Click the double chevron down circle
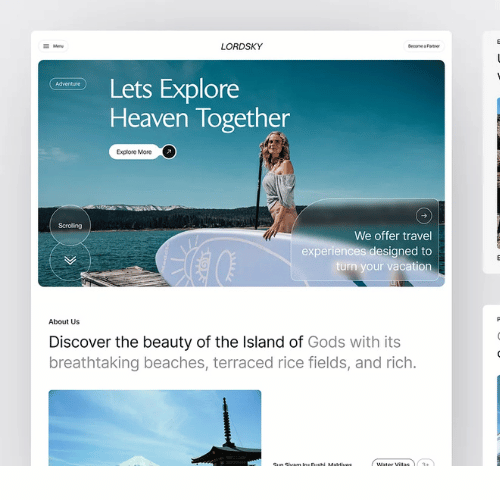 [70, 260]
